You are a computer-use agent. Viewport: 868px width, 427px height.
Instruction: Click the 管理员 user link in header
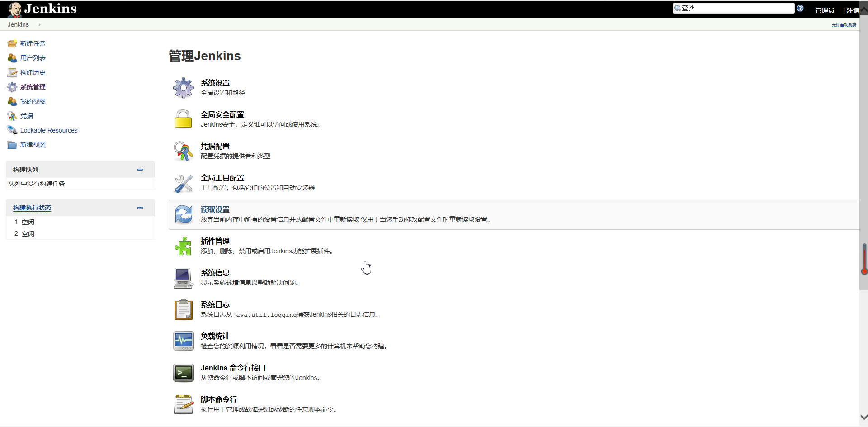click(x=825, y=10)
